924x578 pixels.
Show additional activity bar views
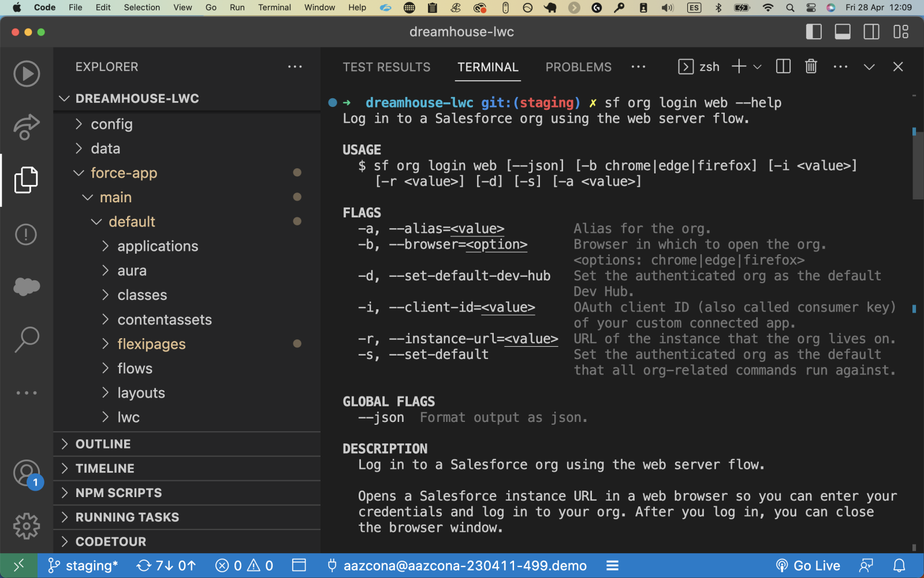tap(27, 393)
